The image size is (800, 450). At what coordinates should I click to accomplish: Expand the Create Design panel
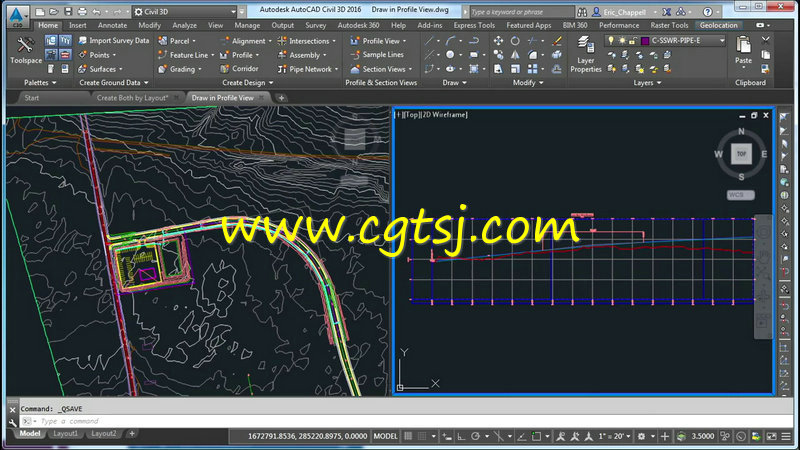(x=248, y=83)
